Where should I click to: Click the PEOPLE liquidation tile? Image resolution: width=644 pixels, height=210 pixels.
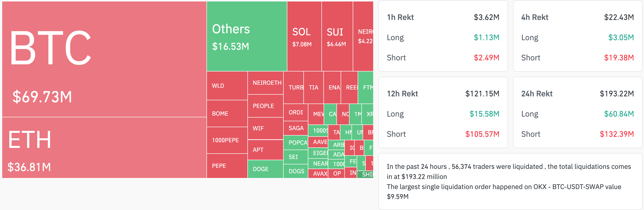(265, 106)
